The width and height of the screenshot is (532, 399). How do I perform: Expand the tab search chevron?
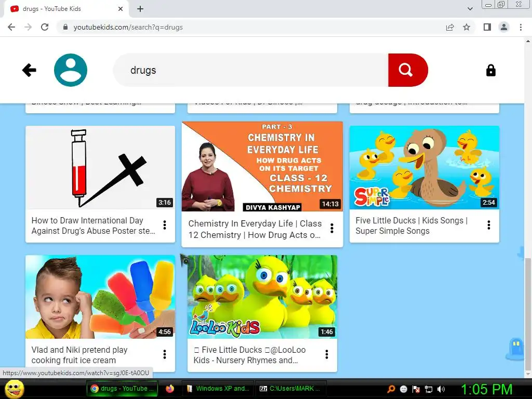coord(470,9)
